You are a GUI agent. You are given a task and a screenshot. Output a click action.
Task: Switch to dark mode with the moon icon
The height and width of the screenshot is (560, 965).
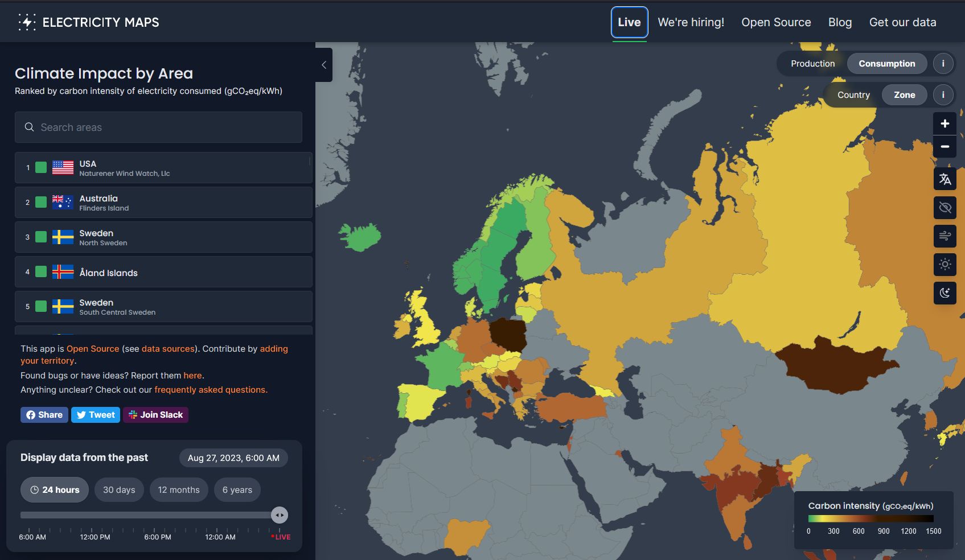coord(945,293)
